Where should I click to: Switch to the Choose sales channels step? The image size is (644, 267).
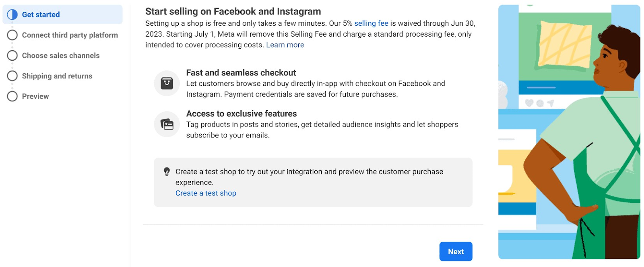coord(61,55)
